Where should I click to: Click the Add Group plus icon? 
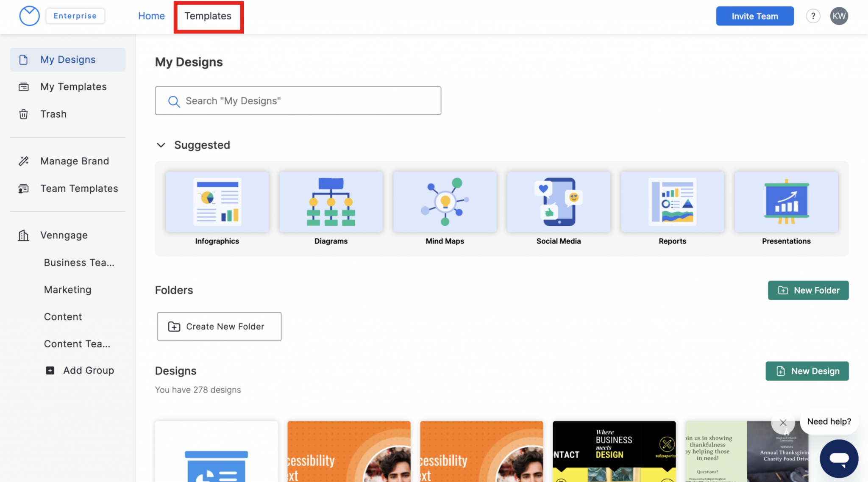click(50, 371)
